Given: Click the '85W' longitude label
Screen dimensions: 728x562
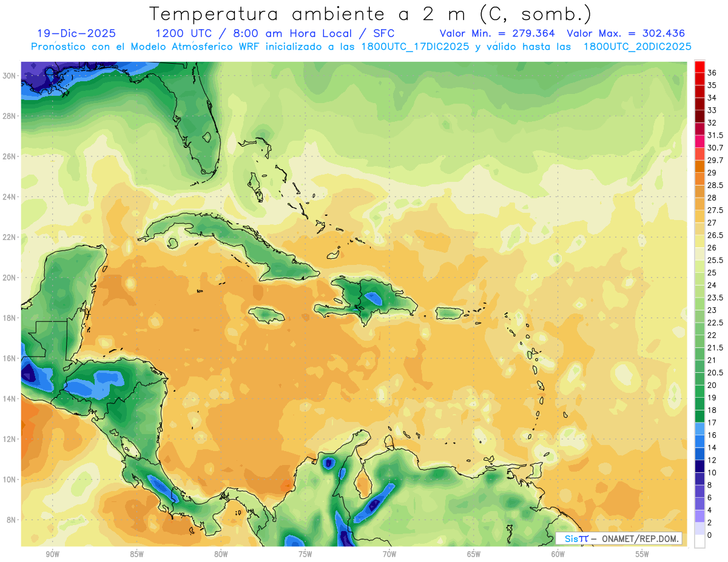Looking at the screenshot, I should tap(136, 554).
